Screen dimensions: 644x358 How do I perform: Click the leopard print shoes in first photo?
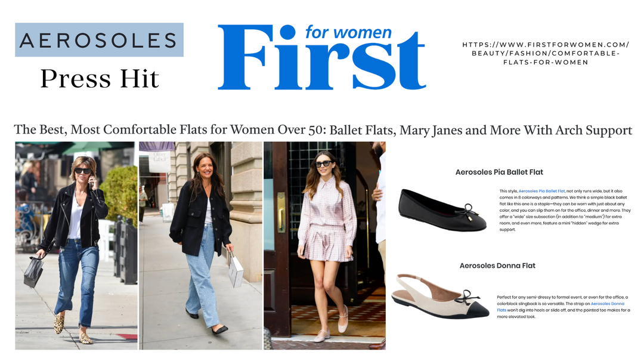tap(73, 329)
